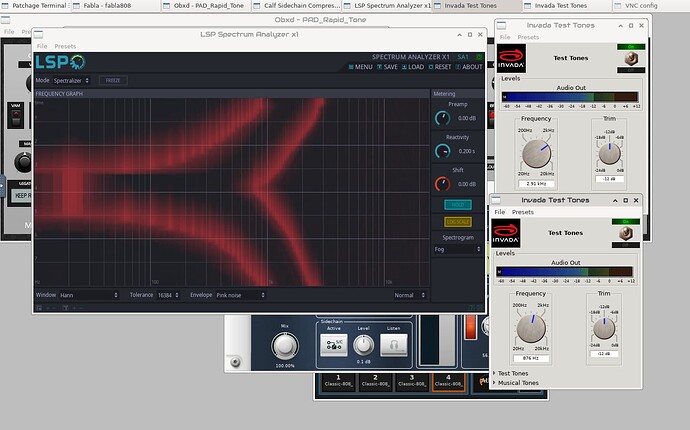Open the Mode Spectralizer dropdown
The width and height of the screenshot is (690, 430).
pos(71,81)
